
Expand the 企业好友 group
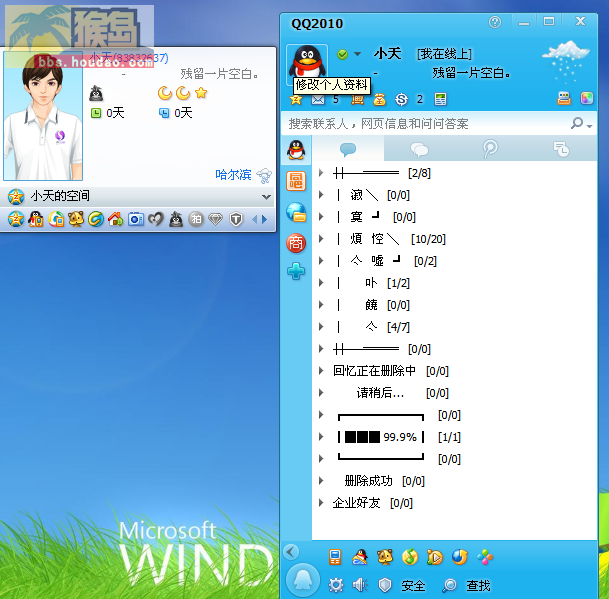point(321,503)
